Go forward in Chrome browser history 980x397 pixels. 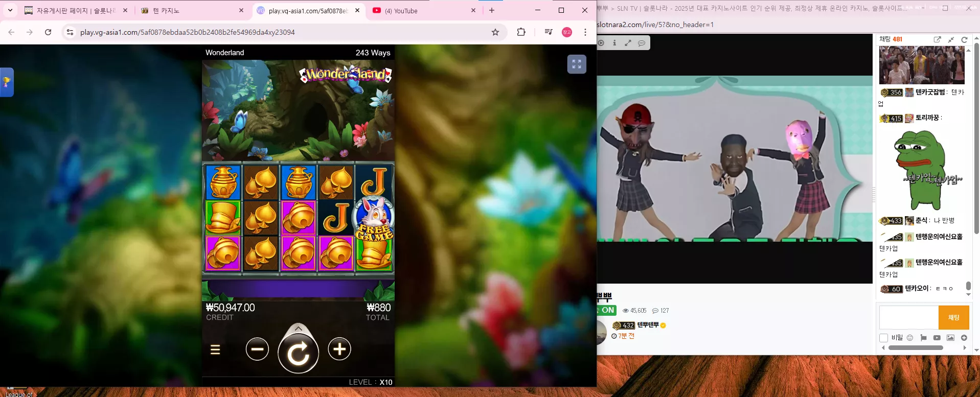tap(30, 32)
